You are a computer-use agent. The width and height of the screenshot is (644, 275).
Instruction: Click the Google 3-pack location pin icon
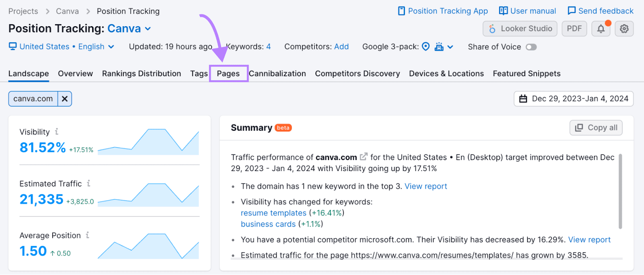point(426,46)
